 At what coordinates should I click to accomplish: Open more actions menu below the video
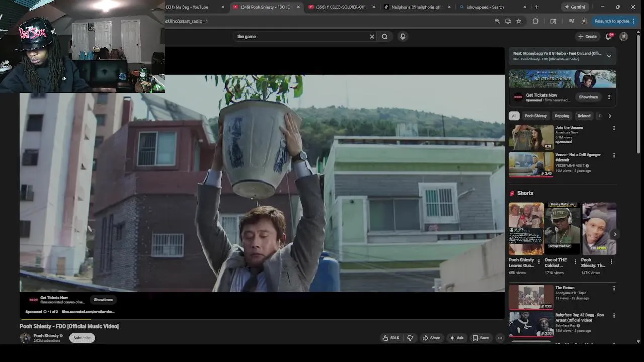[x=500, y=338]
